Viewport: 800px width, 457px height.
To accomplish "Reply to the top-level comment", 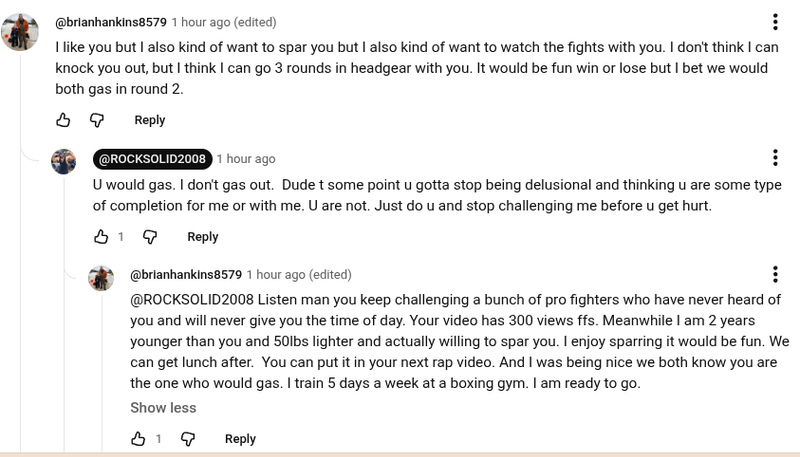I will 149,120.
